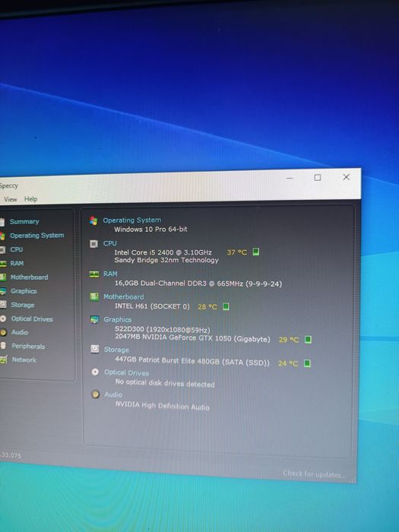Click the Motherboard icon in summary panel
Image resolution: width=399 pixels, height=532 pixels.
coord(94,297)
